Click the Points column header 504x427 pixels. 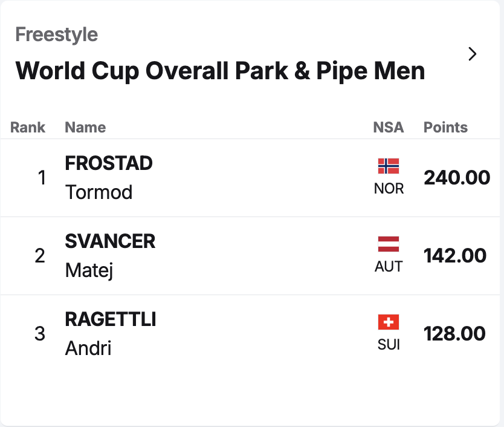tap(445, 128)
